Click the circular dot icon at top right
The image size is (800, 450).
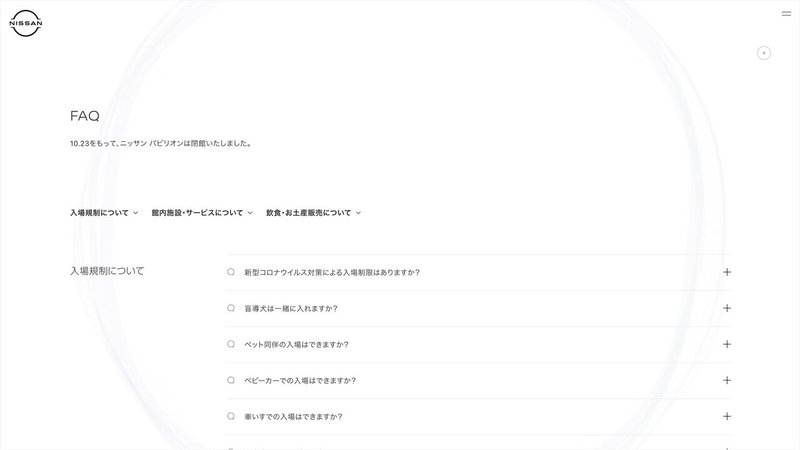pyautogui.click(x=764, y=53)
